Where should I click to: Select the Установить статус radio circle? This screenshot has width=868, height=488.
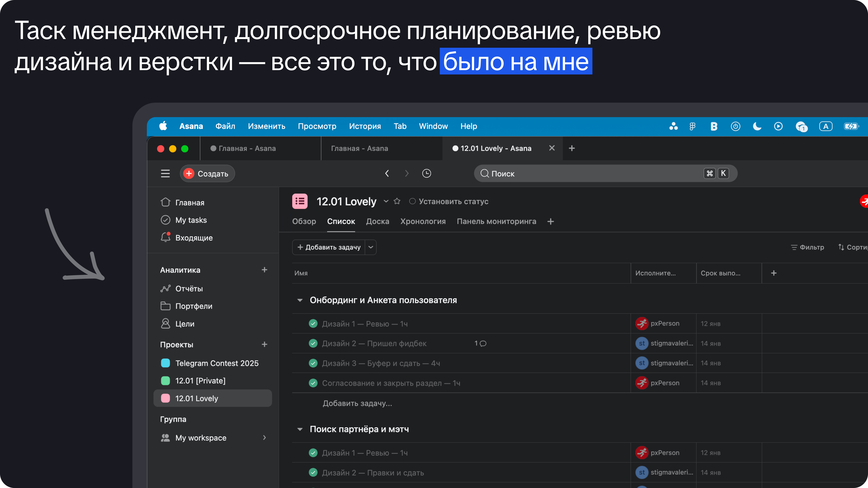[412, 201]
